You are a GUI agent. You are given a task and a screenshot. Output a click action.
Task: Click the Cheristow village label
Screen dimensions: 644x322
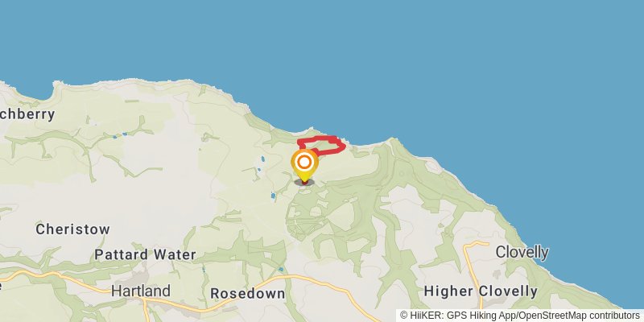(72, 229)
